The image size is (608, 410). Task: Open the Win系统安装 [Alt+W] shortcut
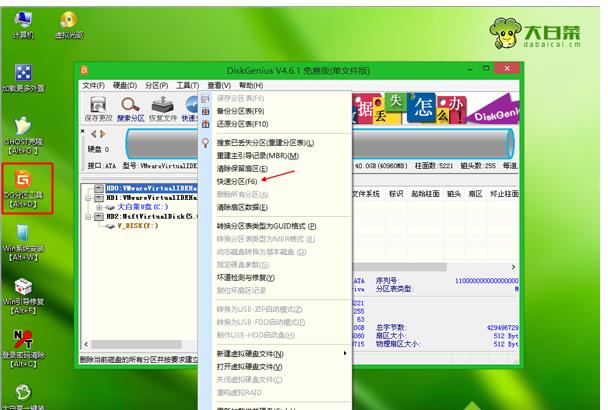click(x=23, y=242)
